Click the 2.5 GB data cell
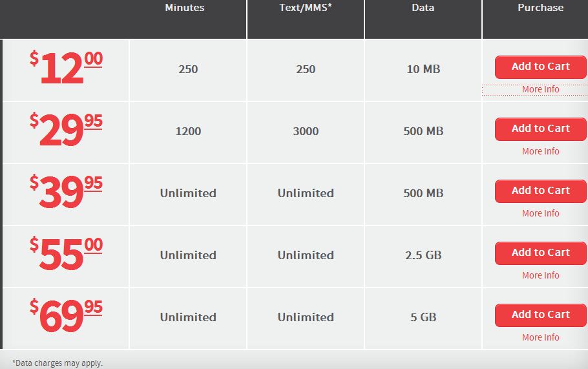 click(423, 255)
